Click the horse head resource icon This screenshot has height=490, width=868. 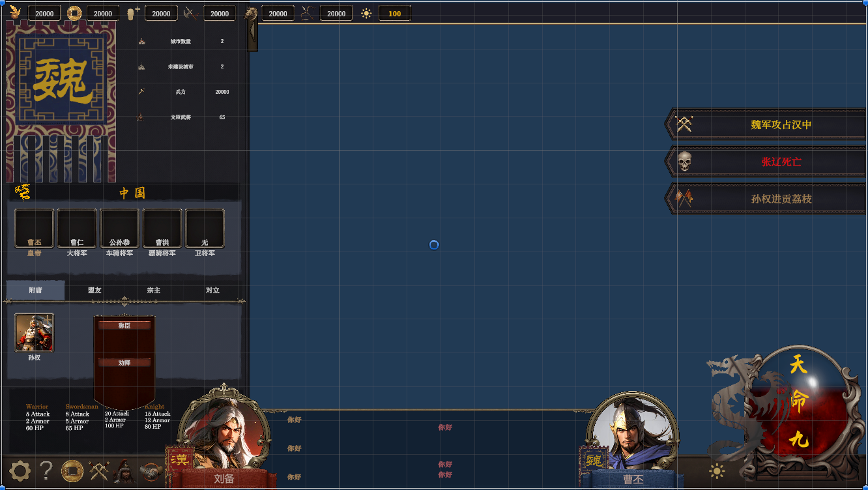(x=250, y=12)
